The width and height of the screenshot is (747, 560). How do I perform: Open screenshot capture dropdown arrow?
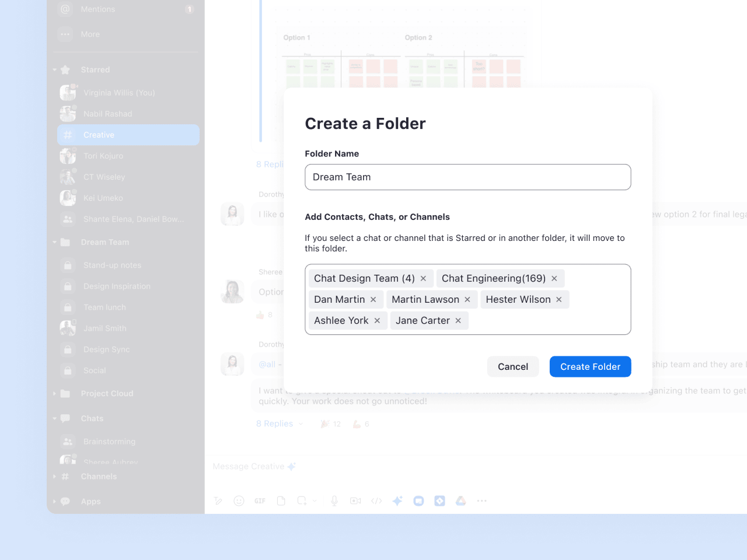click(315, 501)
